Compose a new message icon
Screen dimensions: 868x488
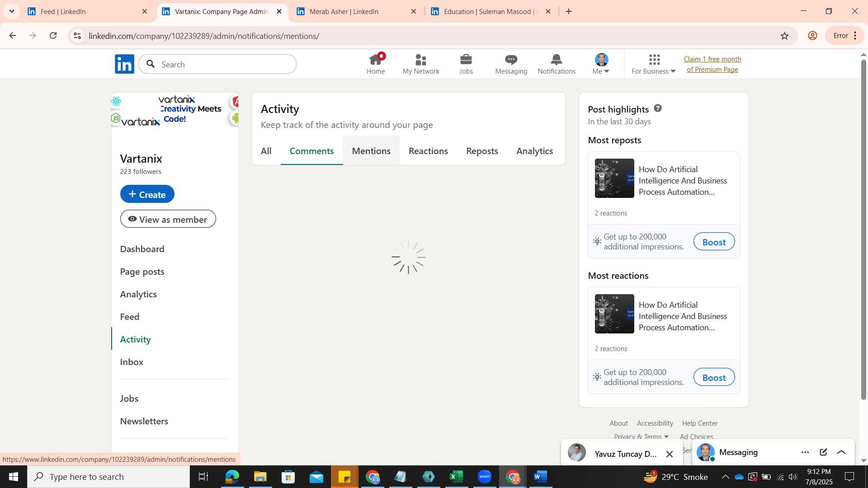823,452
